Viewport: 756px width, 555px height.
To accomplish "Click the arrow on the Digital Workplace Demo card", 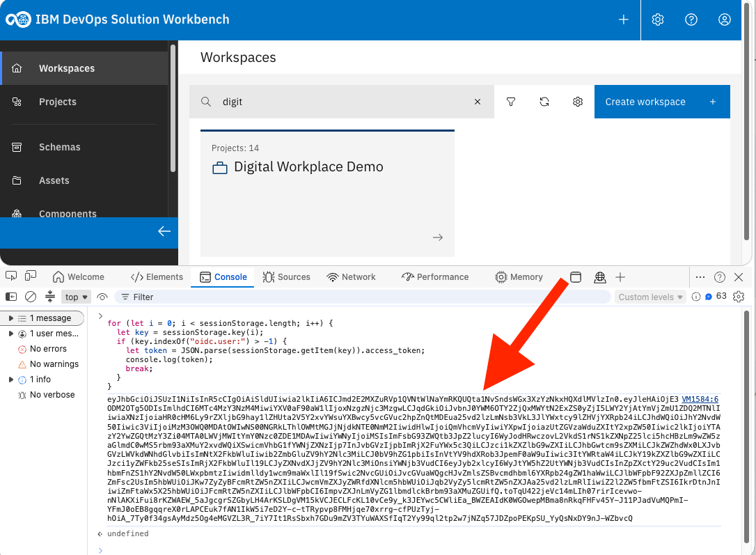I will [437, 237].
